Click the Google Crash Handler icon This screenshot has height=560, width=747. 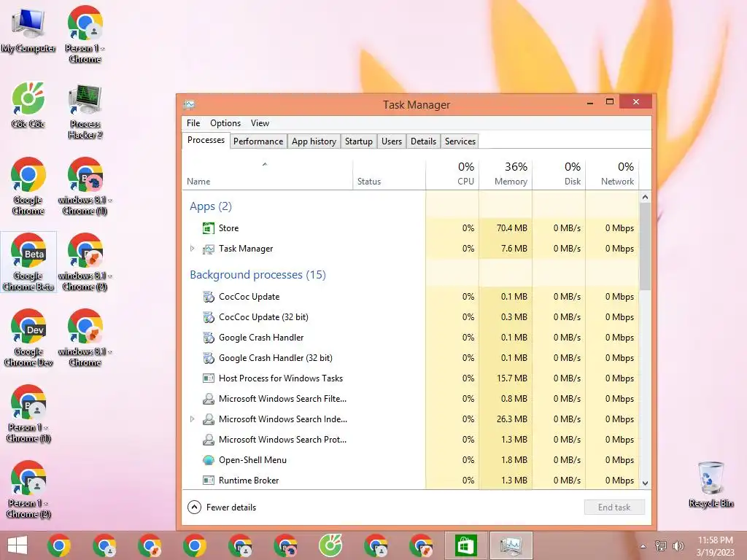tap(208, 338)
